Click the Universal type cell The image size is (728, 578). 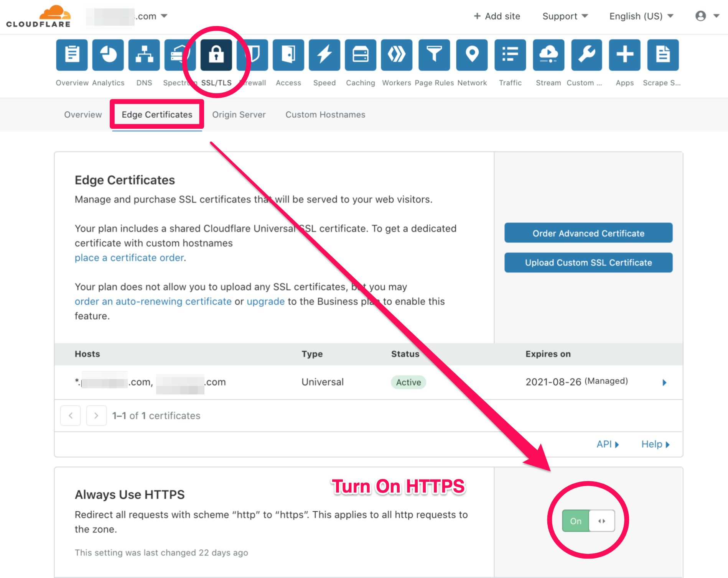323,382
